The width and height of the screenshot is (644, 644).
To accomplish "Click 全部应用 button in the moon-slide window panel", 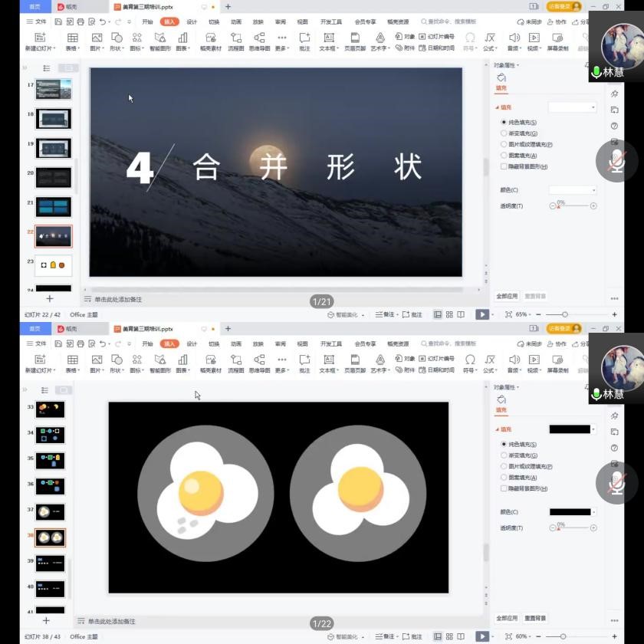I will pos(507,296).
